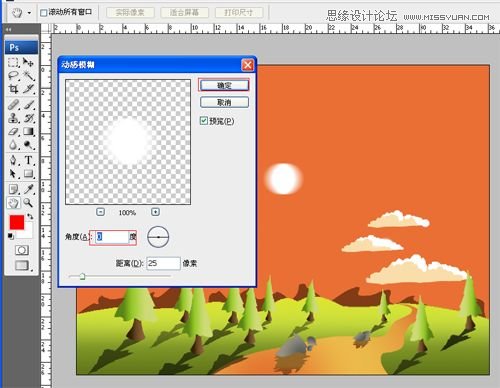The height and width of the screenshot is (388, 500).
Task: Toggle Preview checkbox in Motion Blur dialog
Action: [204, 121]
